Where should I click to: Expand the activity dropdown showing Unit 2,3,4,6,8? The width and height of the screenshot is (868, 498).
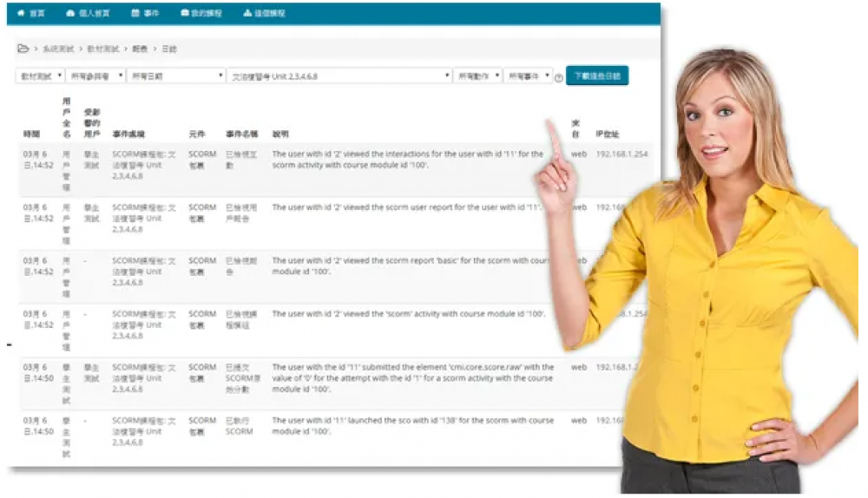339,76
